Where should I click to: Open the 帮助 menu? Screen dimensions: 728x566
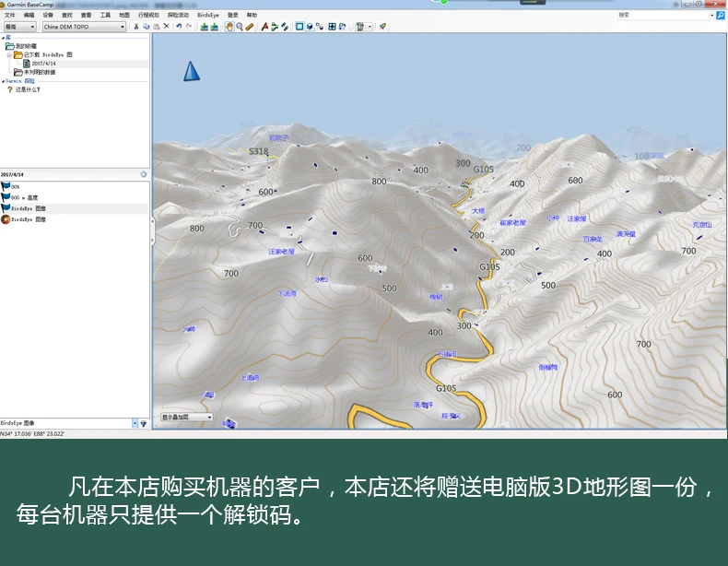[252, 16]
